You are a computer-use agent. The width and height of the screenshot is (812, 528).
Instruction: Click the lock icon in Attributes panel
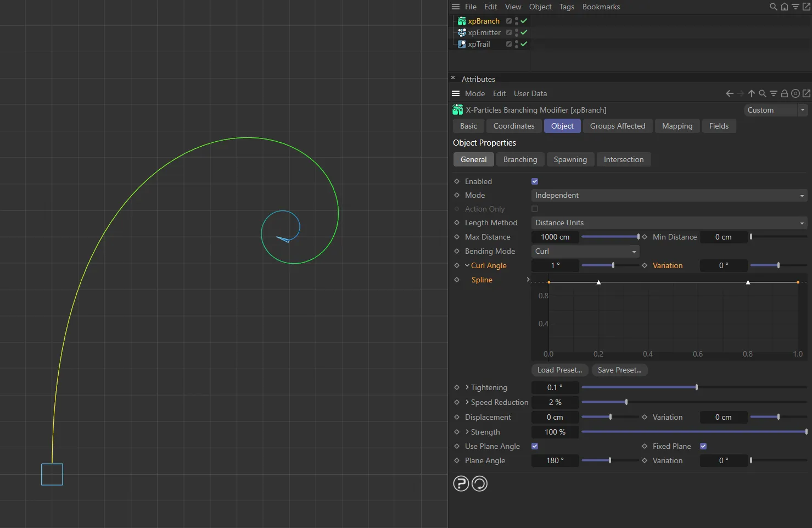(x=784, y=93)
